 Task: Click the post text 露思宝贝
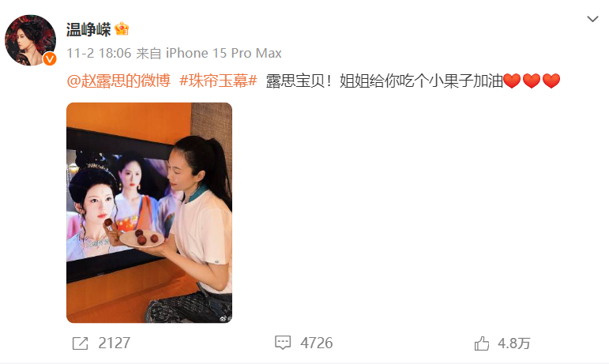(295, 81)
